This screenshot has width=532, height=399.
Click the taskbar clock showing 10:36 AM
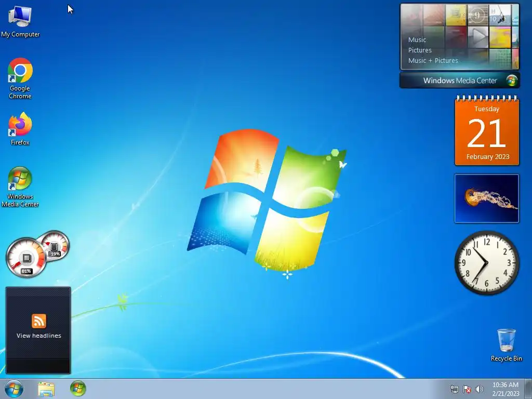[x=505, y=385]
